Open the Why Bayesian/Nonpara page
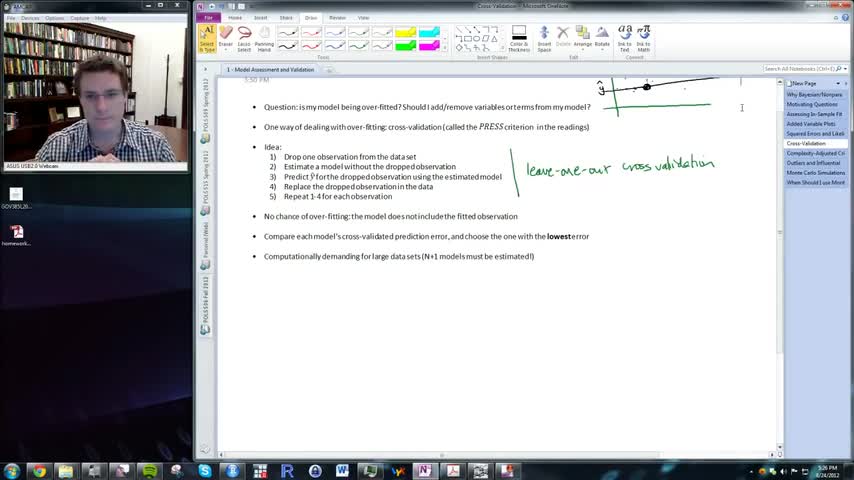 pos(815,95)
